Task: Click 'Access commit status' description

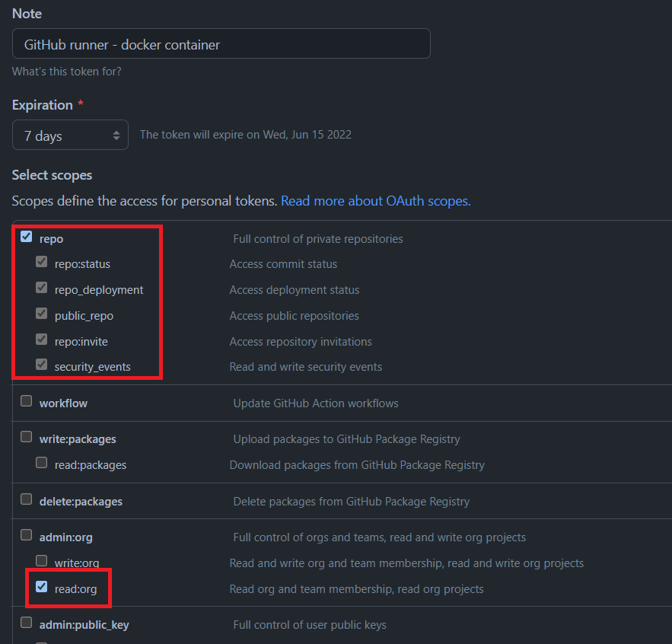Action: [x=283, y=264]
